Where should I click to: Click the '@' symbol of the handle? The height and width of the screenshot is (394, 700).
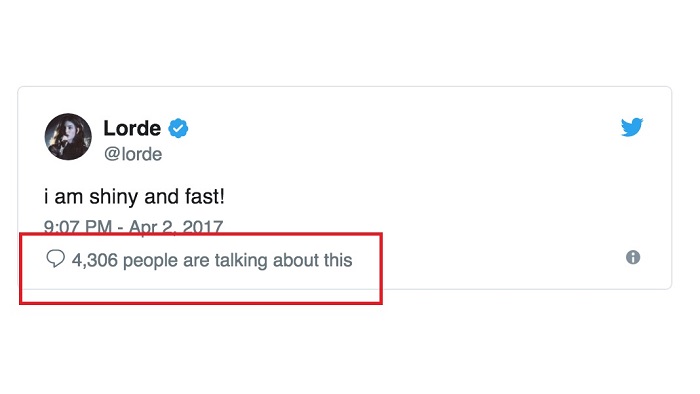(112, 154)
